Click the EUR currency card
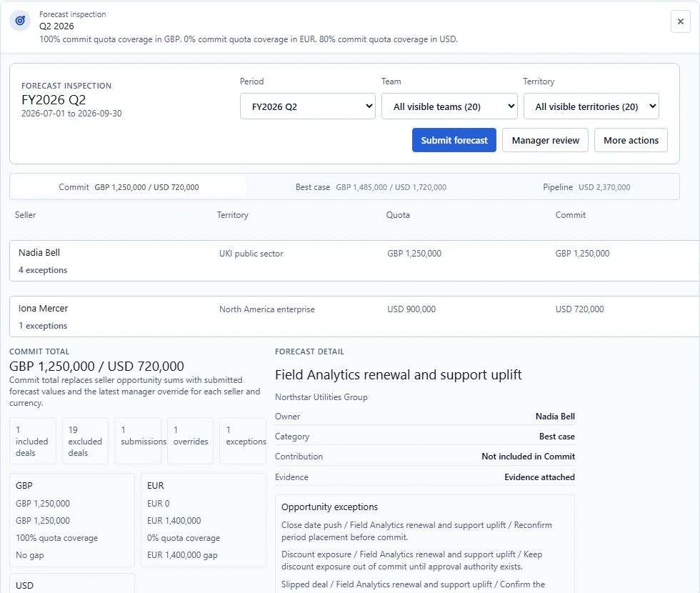The width and height of the screenshot is (700, 593). pyautogui.click(x=204, y=520)
